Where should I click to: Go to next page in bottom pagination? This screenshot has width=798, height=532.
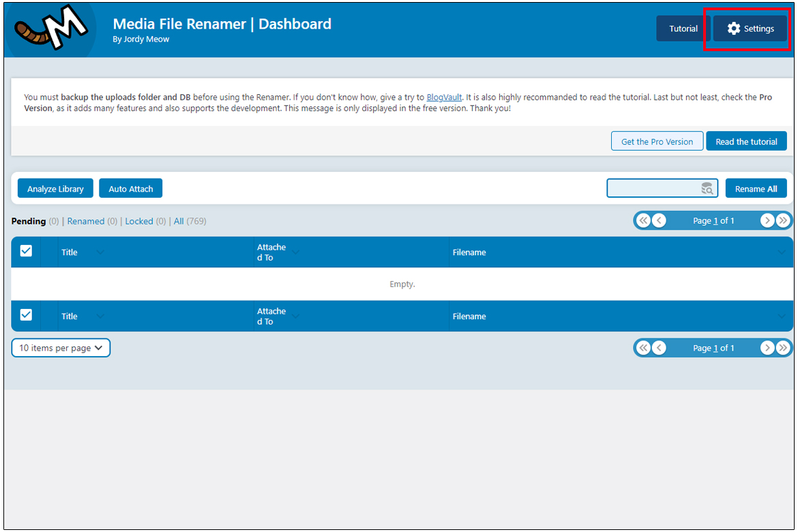pyautogui.click(x=767, y=348)
